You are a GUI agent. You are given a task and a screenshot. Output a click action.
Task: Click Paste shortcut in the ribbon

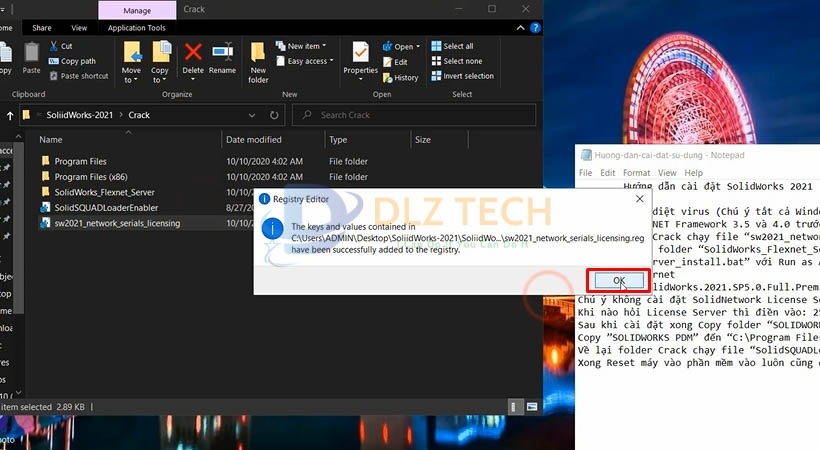(x=79, y=76)
